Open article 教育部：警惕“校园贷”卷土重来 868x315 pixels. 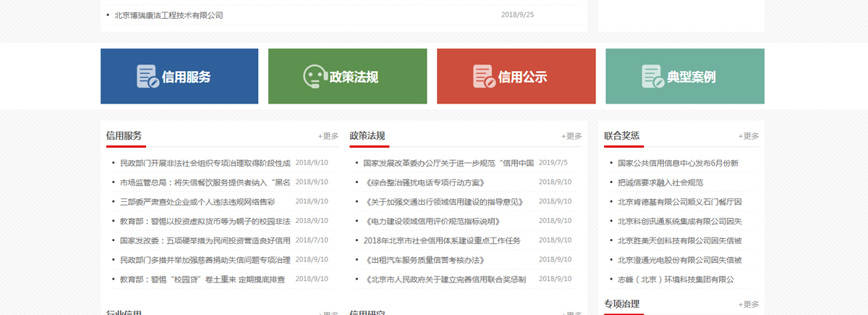click(x=203, y=279)
